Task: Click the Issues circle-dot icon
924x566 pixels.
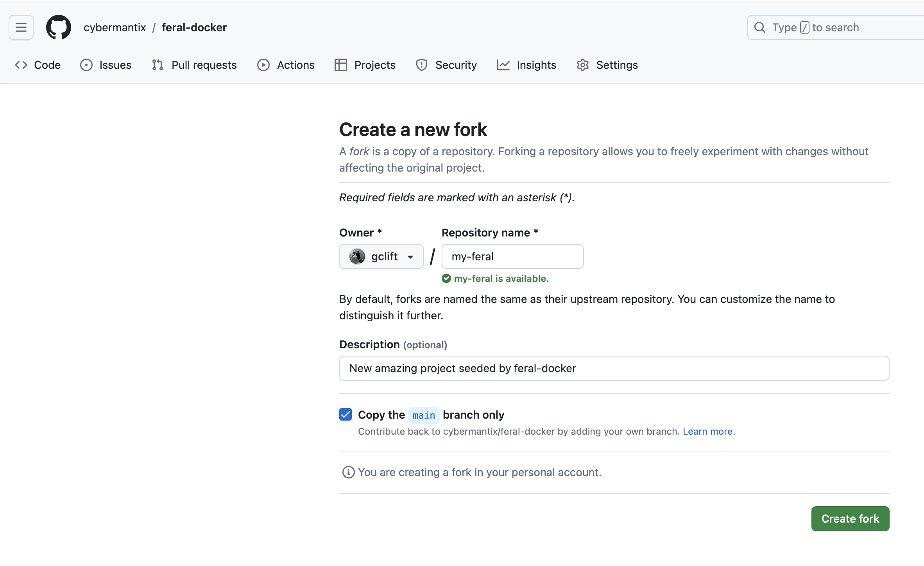Action: [86, 65]
